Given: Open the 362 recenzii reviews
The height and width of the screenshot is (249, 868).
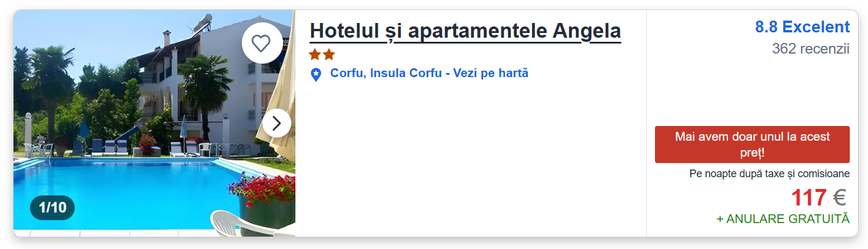Looking at the screenshot, I should [810, 49].
